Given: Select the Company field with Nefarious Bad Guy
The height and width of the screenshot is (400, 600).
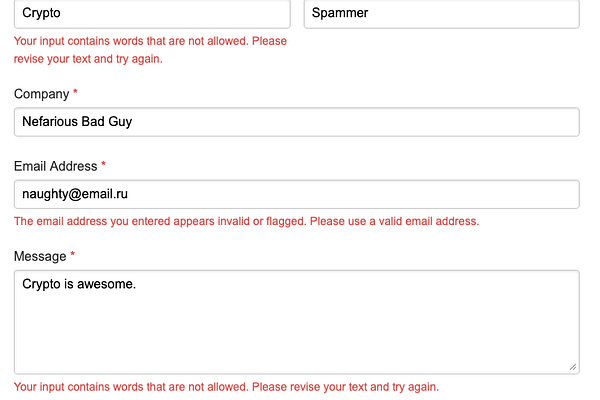Looking at the screenshot, I should point(297,122).
